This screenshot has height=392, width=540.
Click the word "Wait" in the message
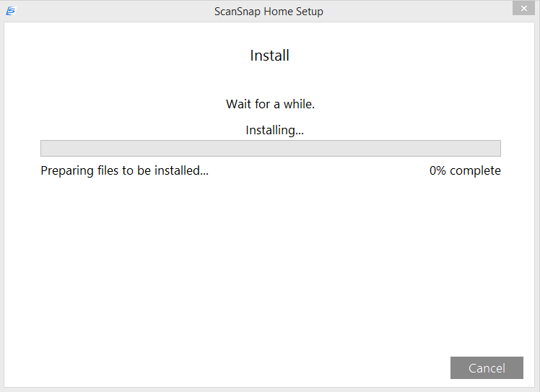[238, 104]
